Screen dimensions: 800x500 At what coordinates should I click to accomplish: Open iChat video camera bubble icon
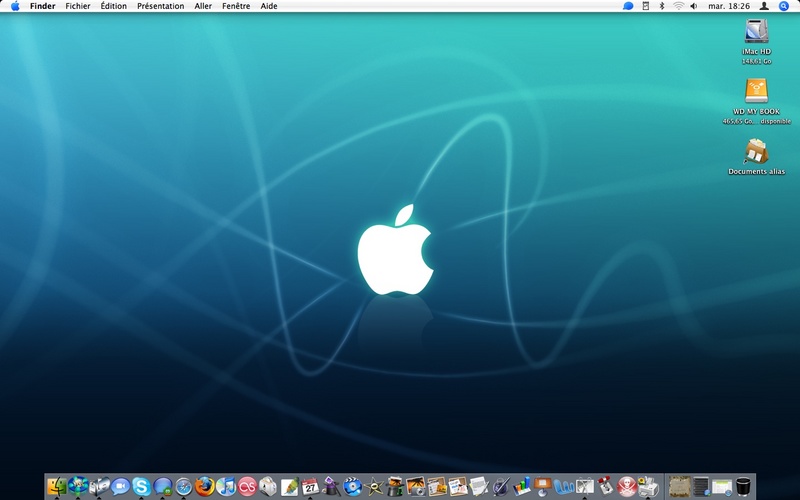[x=120, y=487]
